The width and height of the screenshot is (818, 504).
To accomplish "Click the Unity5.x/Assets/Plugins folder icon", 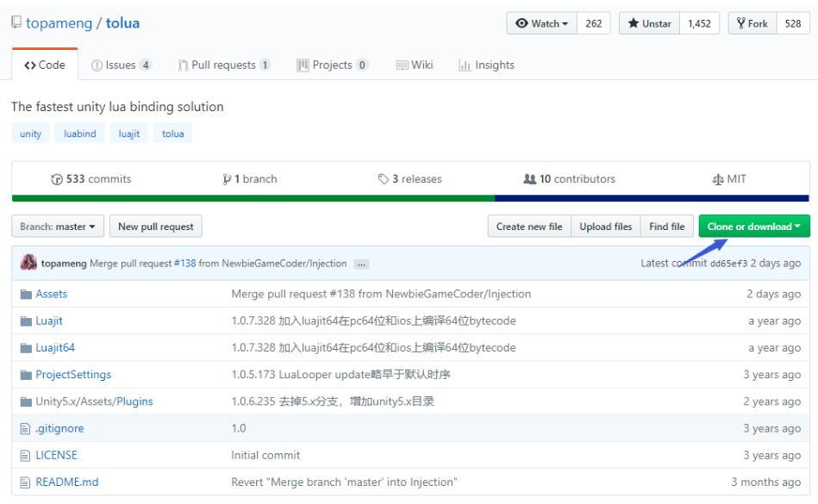I will point(26,401).
